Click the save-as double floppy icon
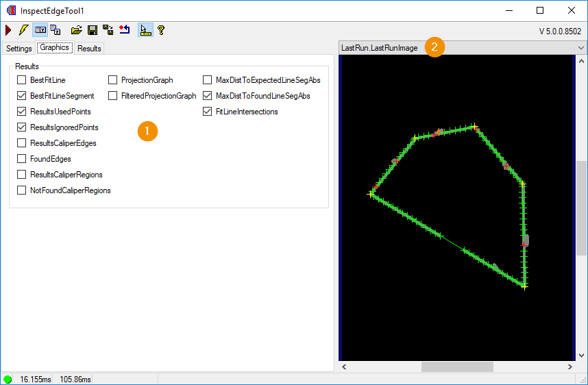588x385 pixels. coord(108,30)
